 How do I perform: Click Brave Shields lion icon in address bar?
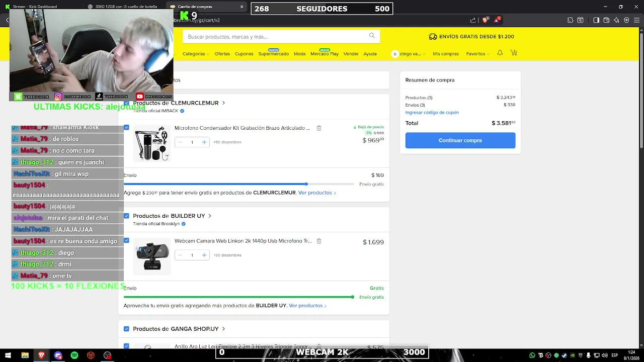tap(485, 20)
